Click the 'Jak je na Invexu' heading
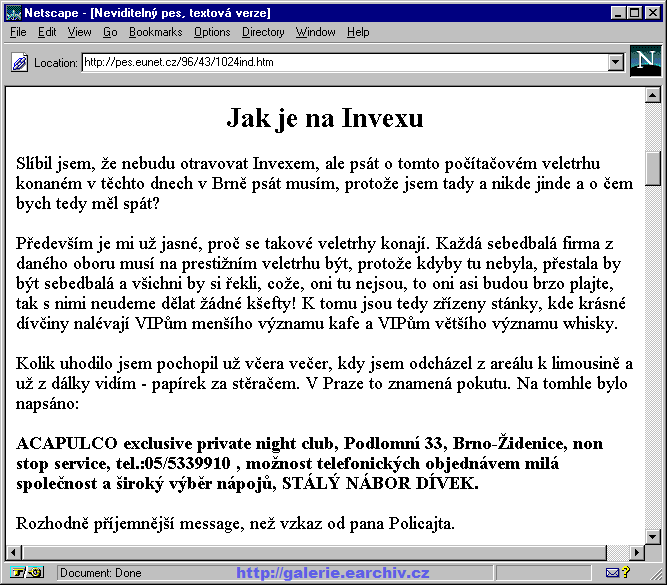667x585 pixels. (x=325, y=118)
